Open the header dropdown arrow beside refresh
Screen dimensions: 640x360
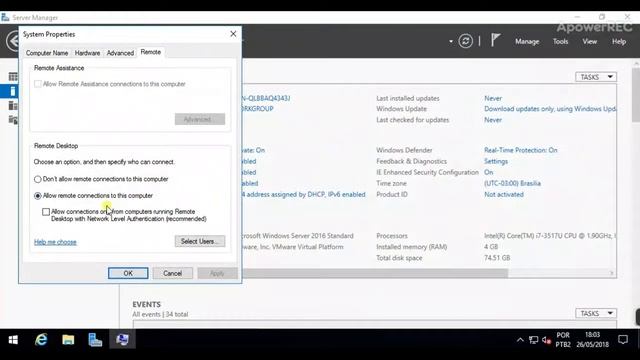(x=451, y=41)
